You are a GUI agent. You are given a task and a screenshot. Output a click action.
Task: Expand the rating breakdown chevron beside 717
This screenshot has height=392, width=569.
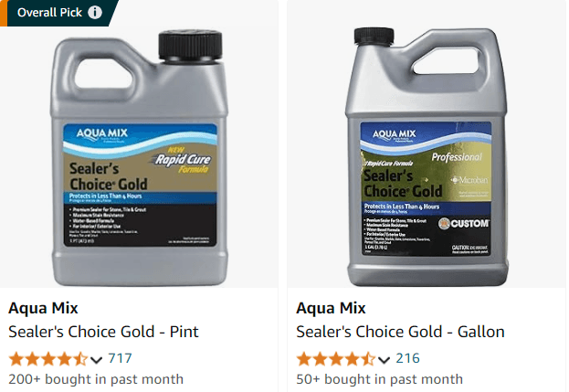coord(97,358)
